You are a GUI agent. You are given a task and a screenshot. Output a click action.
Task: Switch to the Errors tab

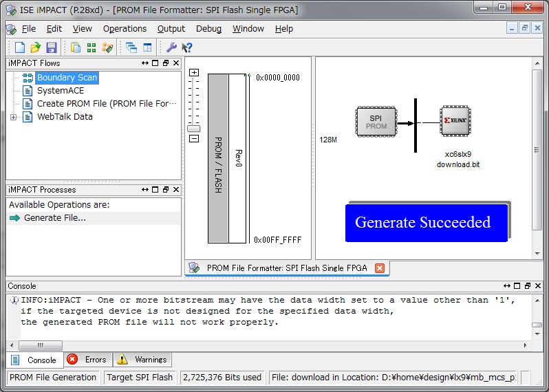pyautogui.click(x=88, y=360)
